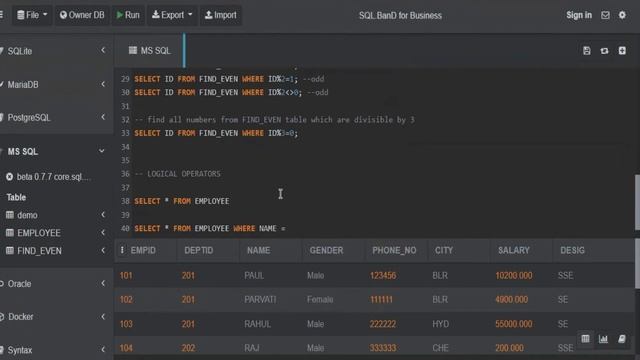Expand the EMPLOYEE table chevron

103,233
